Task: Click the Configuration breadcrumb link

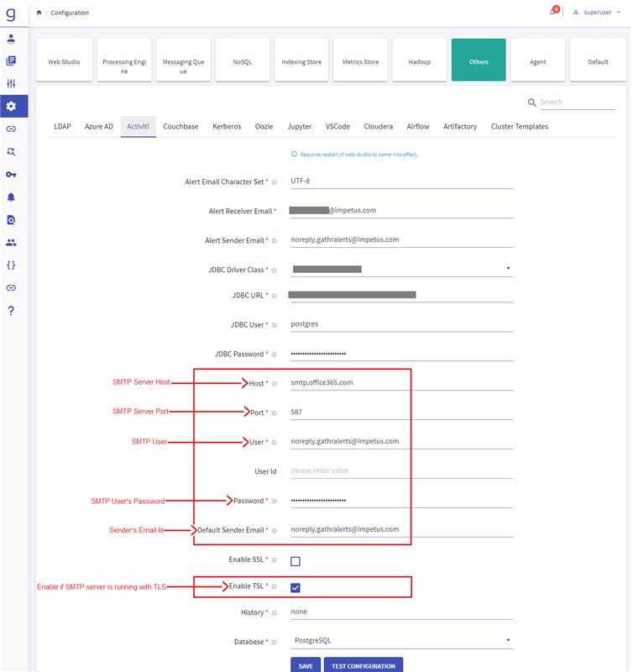Action: point(70,13)
